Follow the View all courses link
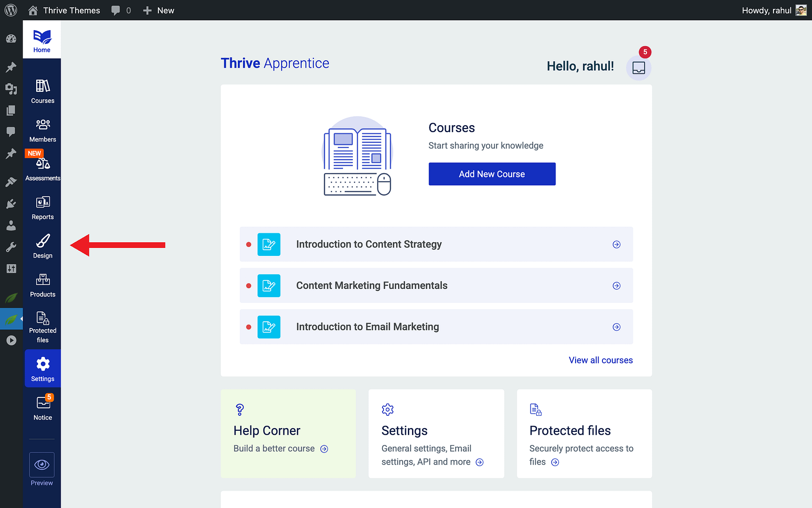812x508 pixels. [x=601, y=360]
